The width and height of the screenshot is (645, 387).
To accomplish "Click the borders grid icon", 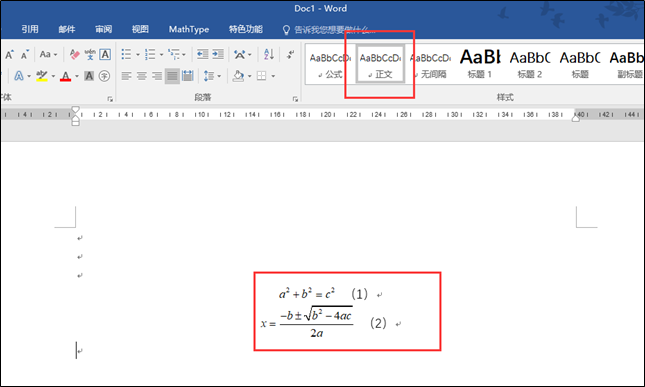I will (x=262, y=76).
